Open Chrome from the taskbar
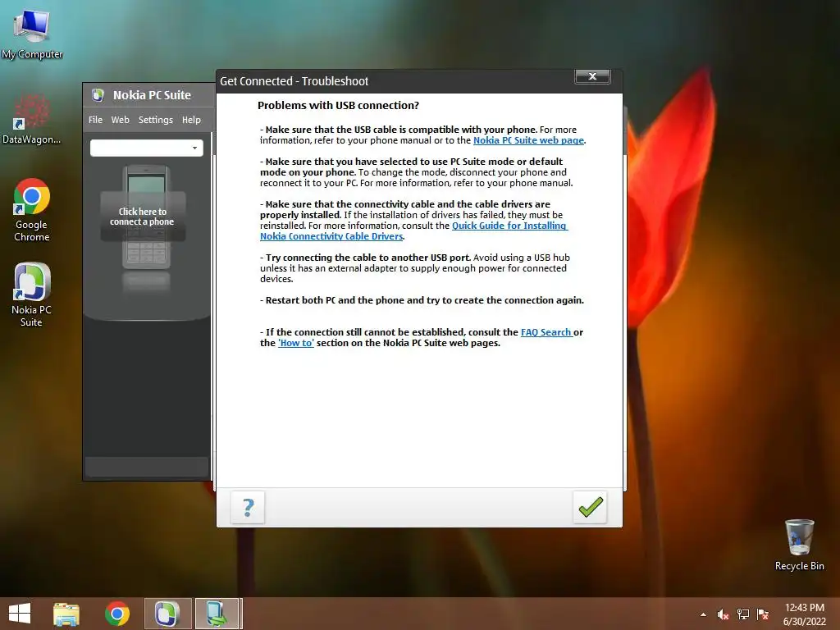Image resolution: width=840 pixels, height=630 pixels. click(116, 614)
